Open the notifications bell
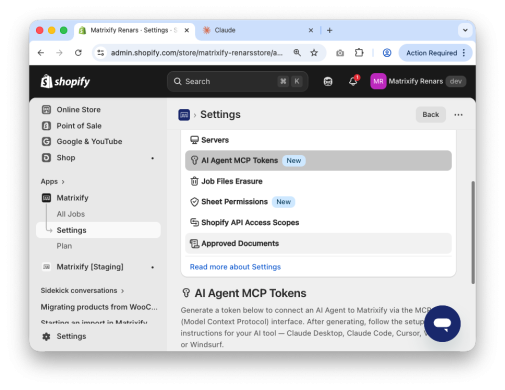The width and height of the screenshot is (505, 390). tap(353, 81)
